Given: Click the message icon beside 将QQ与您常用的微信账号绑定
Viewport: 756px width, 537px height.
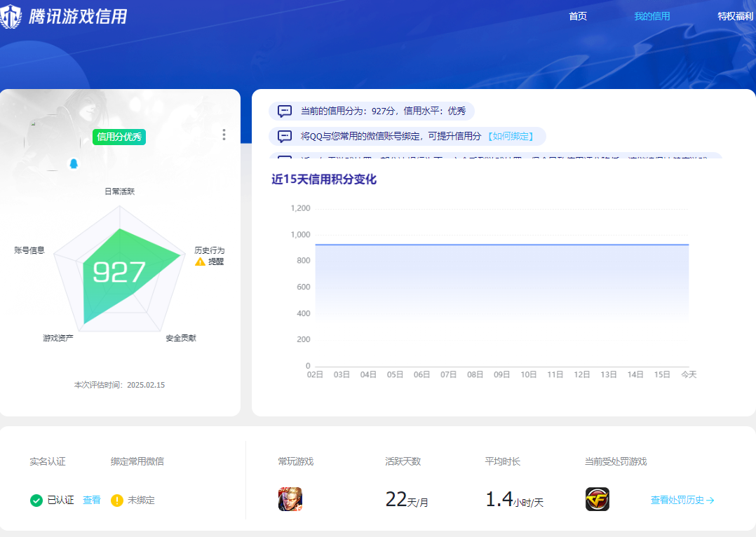Looking at the screenshot, I should [x=285, y=137].
